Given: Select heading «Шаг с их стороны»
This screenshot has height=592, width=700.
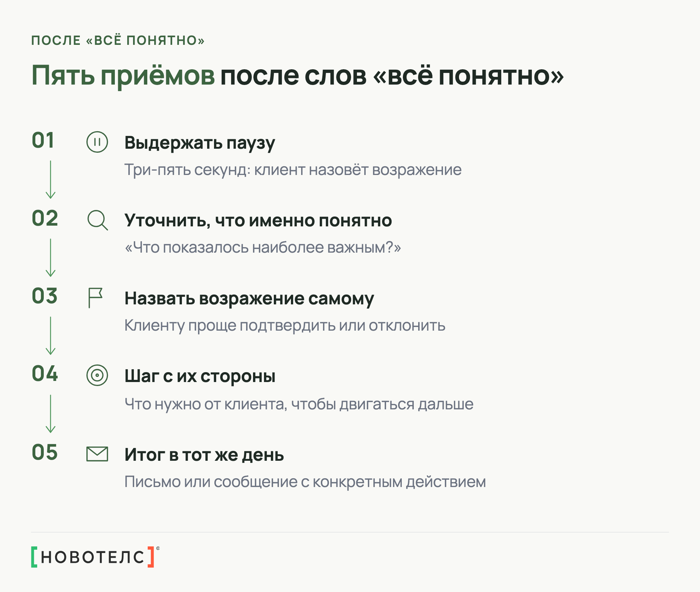Looking at the screenshot, I should pos(200,376).
